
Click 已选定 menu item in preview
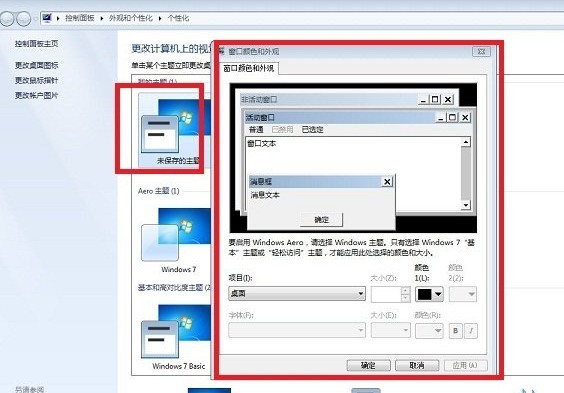tap(313, 129)
